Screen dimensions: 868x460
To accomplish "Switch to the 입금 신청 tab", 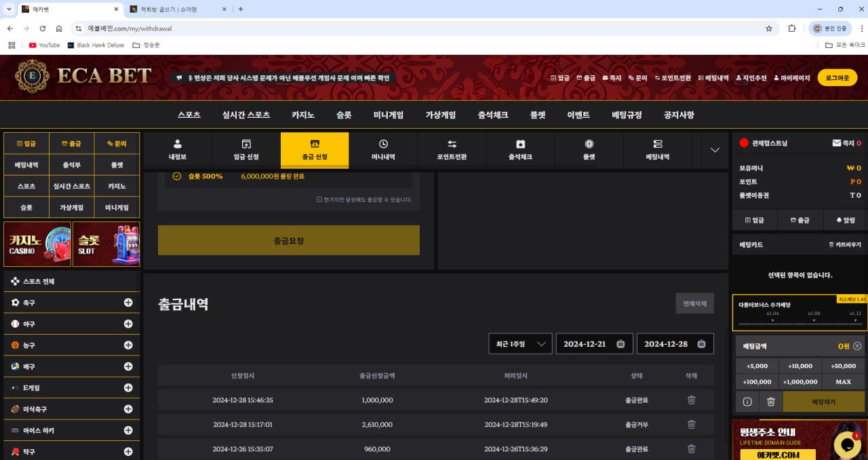I will click(246, 150).
